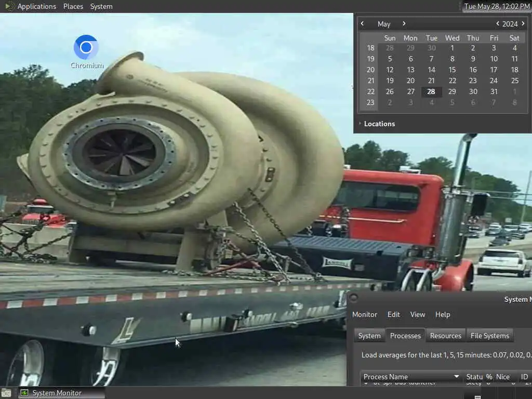Open Monitor menu in System Monitor
The height and width of the screenshot is (399, 532).
tap(364, 314)
